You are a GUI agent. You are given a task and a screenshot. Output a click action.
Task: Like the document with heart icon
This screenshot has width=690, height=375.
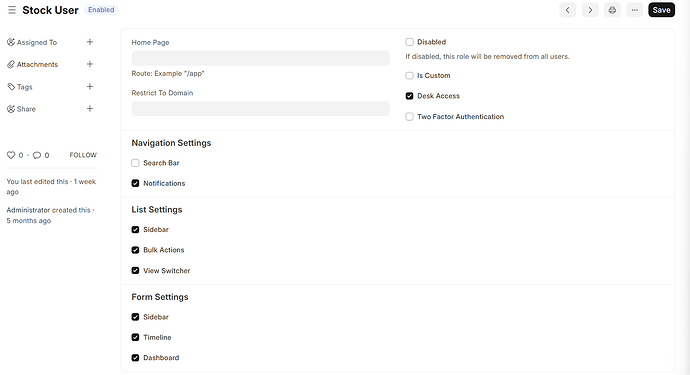tap(11, 155)
